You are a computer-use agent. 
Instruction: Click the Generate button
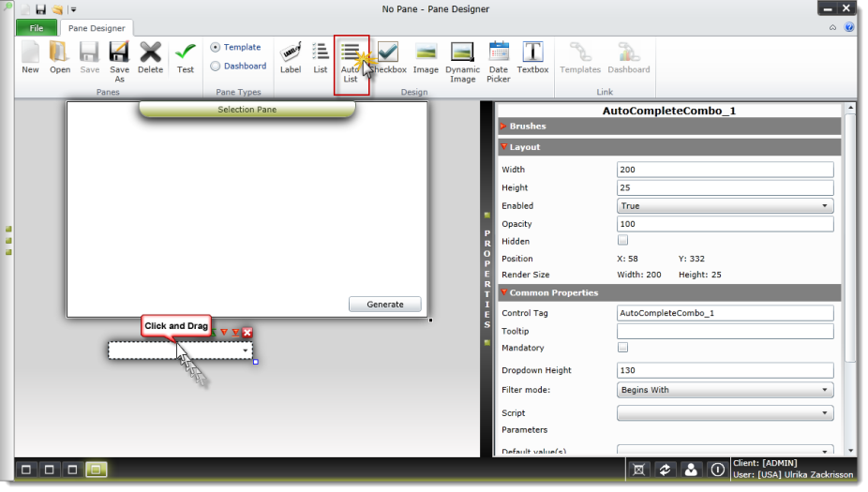384,305
